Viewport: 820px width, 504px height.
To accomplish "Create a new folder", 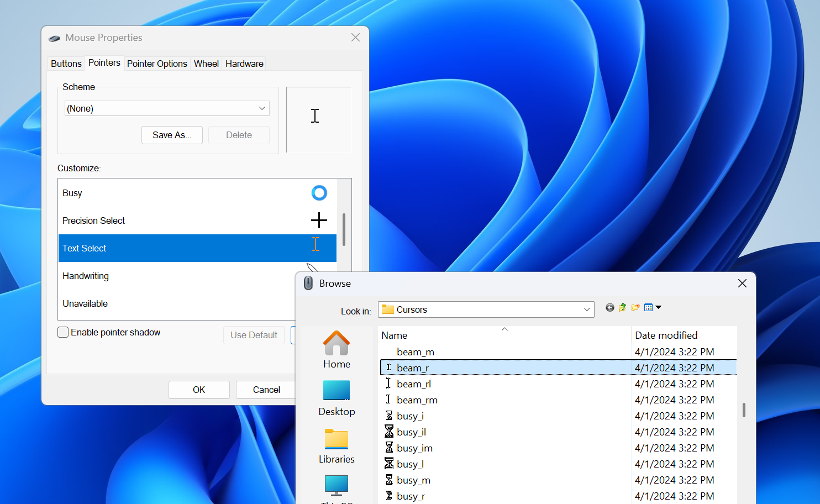I will [635, 307].
